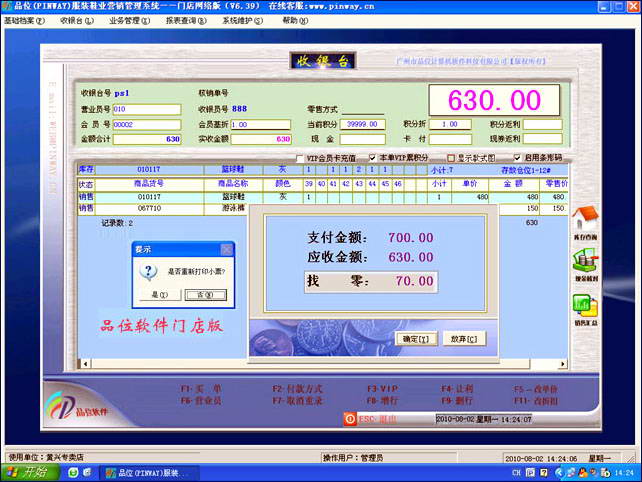Click the green browser icon in quick launch
This screenshot has height=482, width=642.
[73, 473]
